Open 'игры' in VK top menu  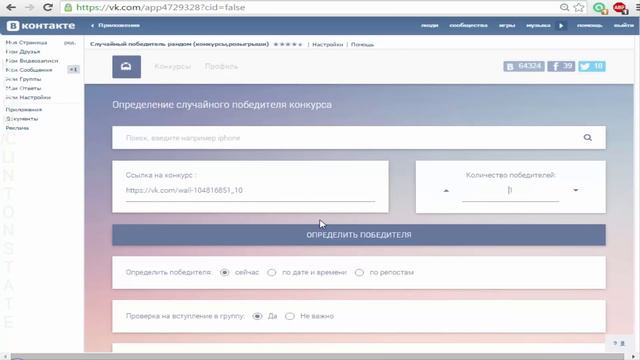(x=507, y=25)
